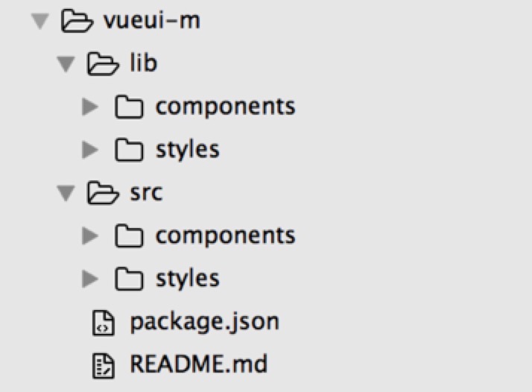The height and width of the screenshot is (392, 532).
Task: Collapse the lib folder disclosure triangle
Action: click(66, 64)
